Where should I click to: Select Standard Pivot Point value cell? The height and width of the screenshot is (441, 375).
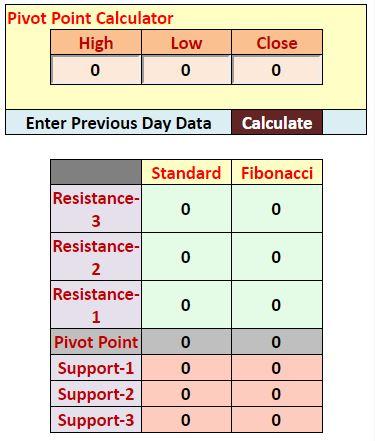187,342
